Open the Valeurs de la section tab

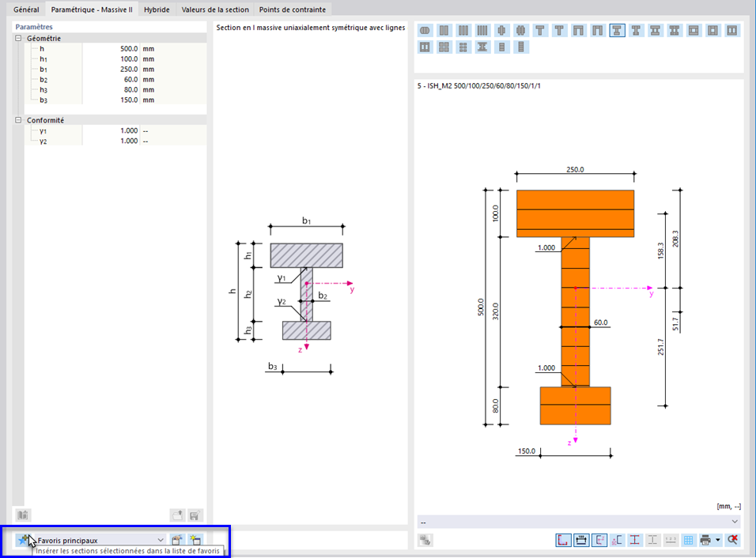[215, 9]
